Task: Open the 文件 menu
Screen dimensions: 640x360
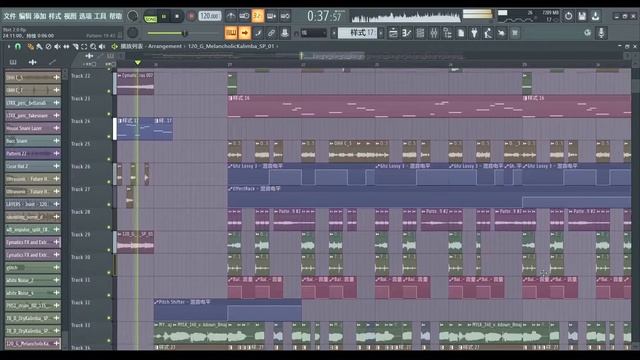Action: pos(9,16)
